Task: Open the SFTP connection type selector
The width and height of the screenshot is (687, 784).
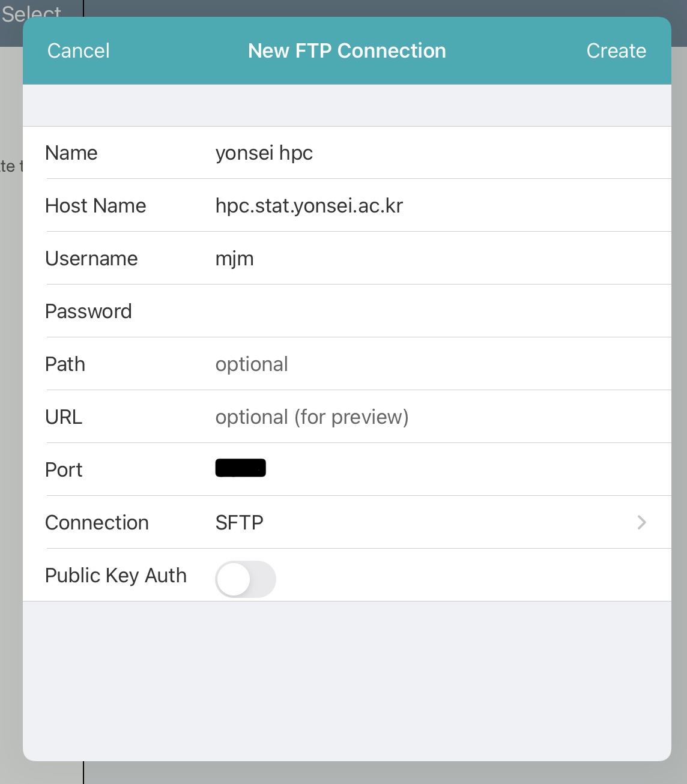Action: pos(240,522)
